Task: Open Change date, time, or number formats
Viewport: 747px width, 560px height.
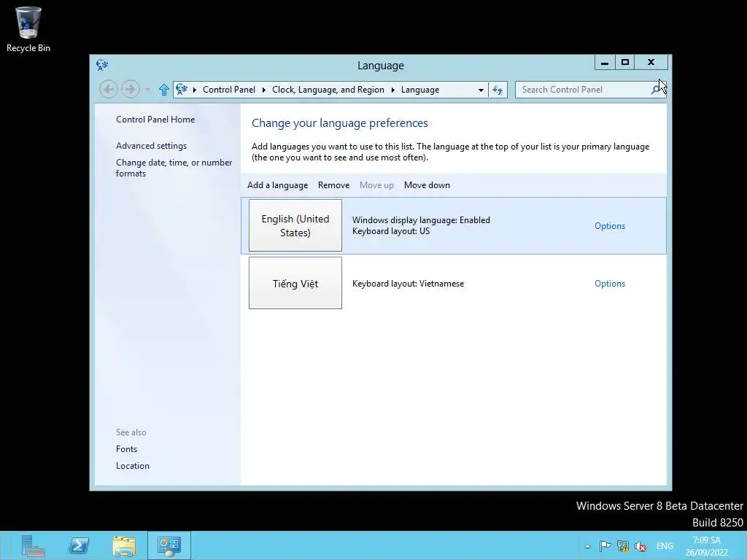Action: (x=174, y=168)
